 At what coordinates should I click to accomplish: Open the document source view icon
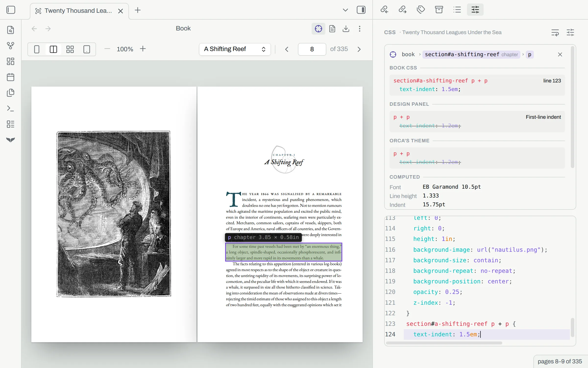pyautogui.click(x=332, y=29)
